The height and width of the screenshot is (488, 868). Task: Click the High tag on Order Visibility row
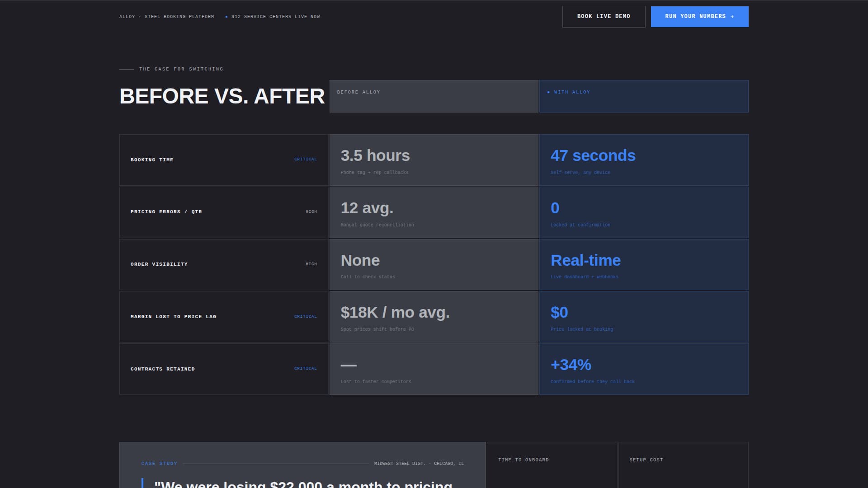[x=311, y=264]
